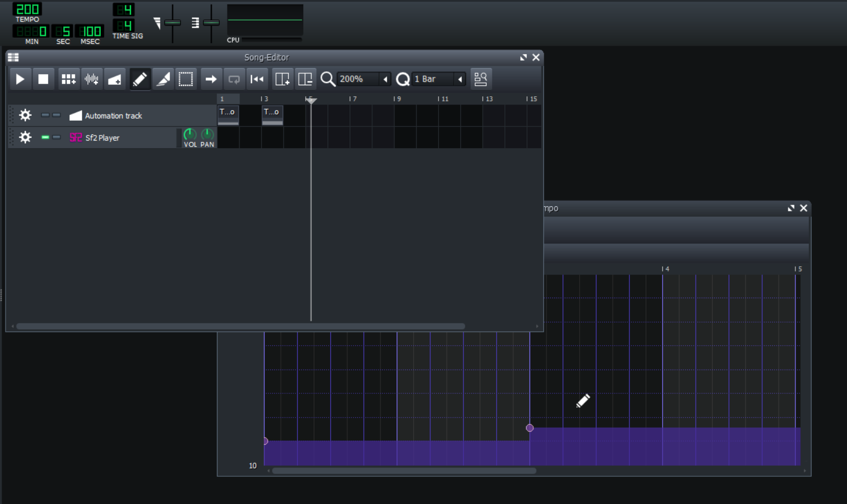Image resolution: width=847 pixels, height=504 pixels.
Task: Select first automation clip at bar 1
Action: (228, 115)
